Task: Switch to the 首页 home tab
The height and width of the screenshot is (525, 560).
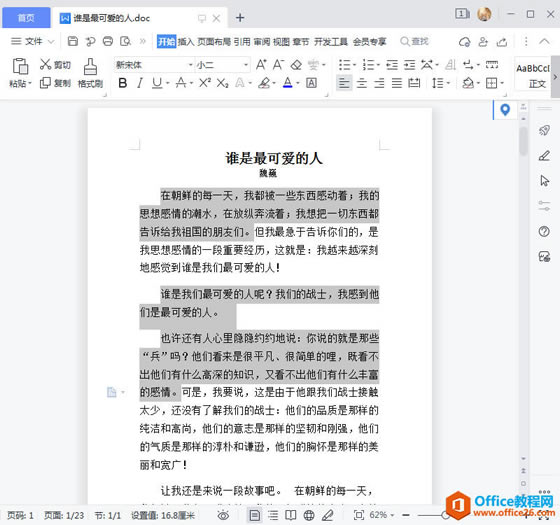Action: pyautogui.click(x=26, y=18)
